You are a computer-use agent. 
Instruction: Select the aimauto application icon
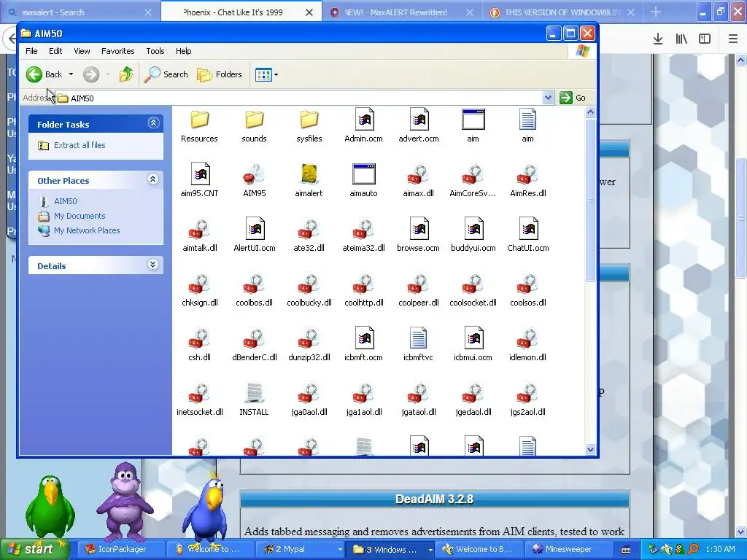[x=363, y=181]
